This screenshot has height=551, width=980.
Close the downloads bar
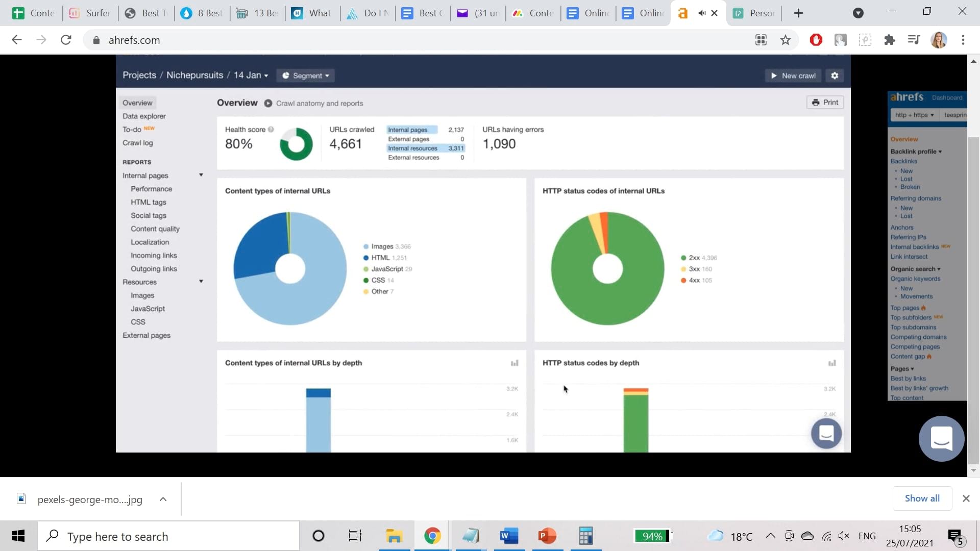[966, 498]
